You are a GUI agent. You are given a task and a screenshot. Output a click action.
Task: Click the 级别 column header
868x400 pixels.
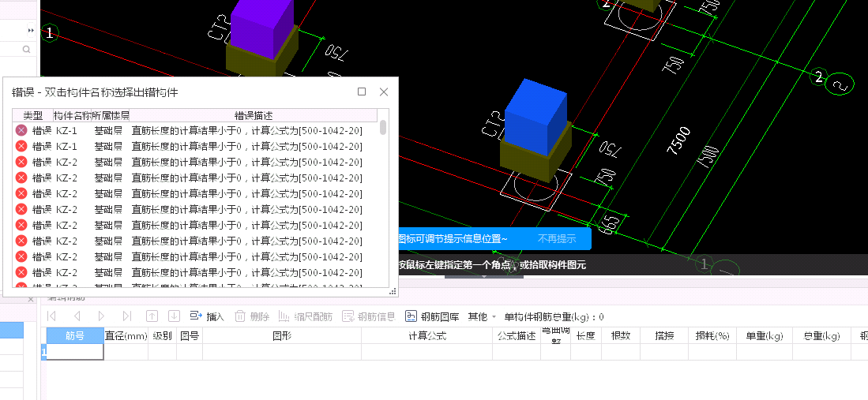[x=162, y=335]
